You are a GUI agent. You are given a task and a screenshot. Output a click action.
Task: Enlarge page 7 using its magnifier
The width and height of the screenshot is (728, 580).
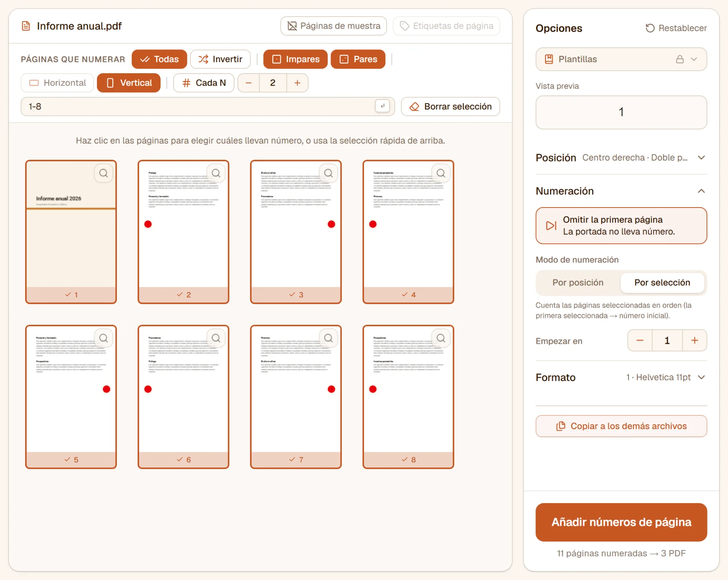point(328,338)
